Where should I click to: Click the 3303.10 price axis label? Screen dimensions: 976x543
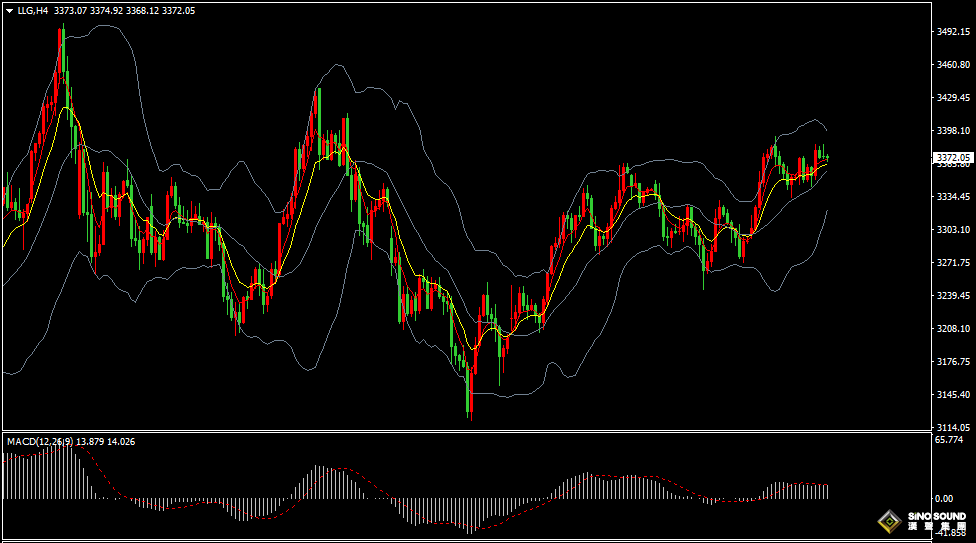point(952,230)
